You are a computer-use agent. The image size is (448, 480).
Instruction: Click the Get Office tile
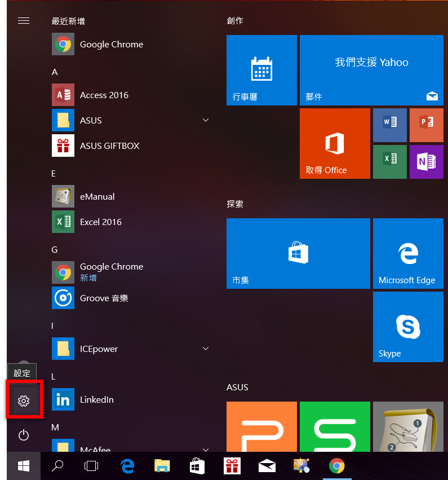[335, 144]
